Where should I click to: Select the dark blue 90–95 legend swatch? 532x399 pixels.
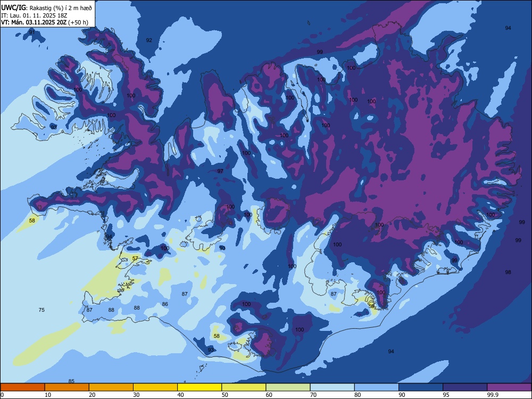tap(421, 387)
